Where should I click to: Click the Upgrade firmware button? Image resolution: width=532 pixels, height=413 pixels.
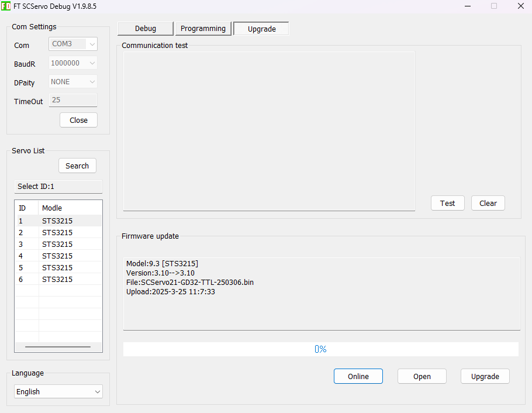point(485,376)
